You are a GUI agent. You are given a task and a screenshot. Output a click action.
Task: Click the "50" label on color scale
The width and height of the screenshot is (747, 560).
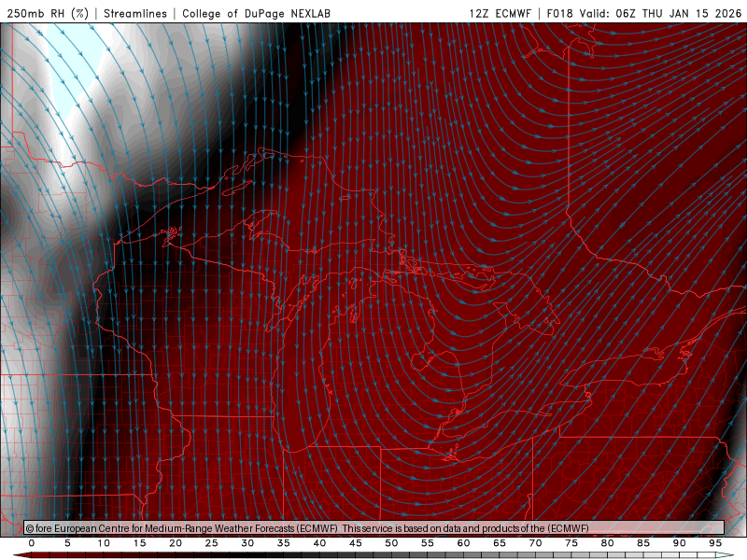(x=391, y=543)
